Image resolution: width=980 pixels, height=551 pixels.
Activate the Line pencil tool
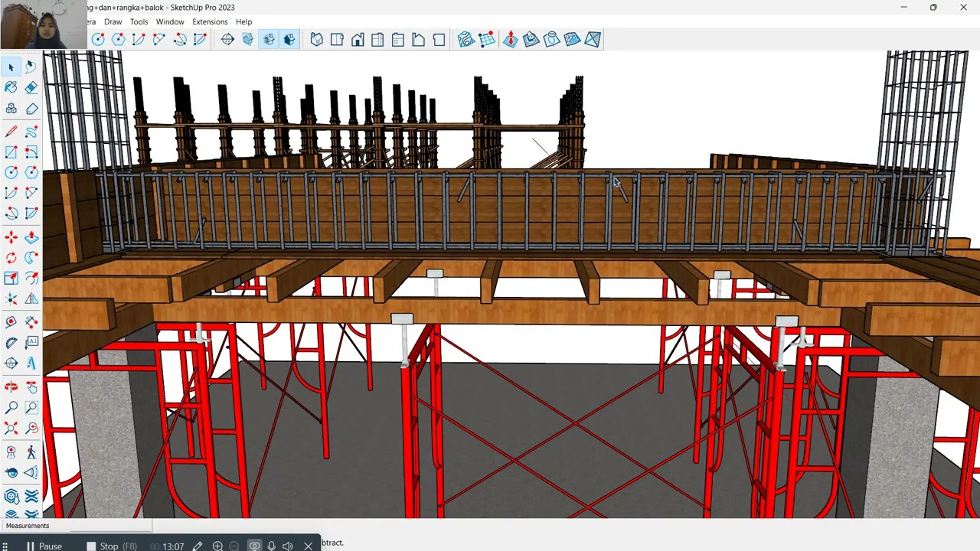point(11,132)
